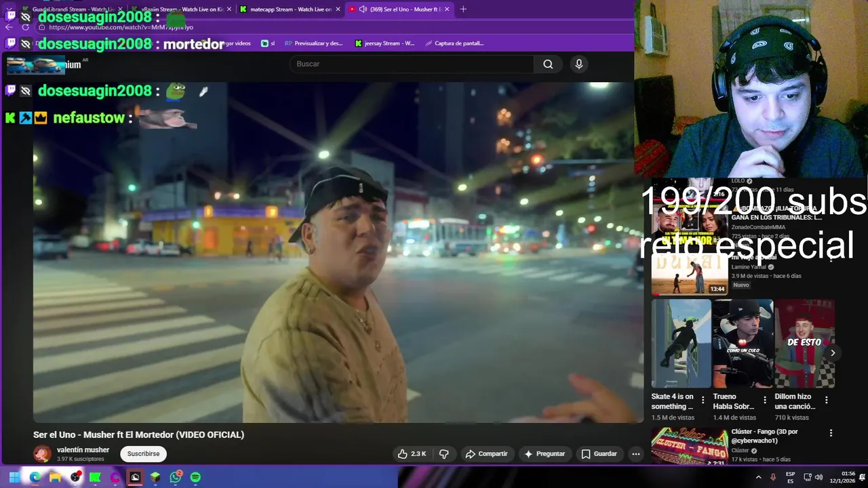This screenshot has width=868, height=488.
Task: Open more actions three-dot menu under video
Action: (x=635, y=453)
